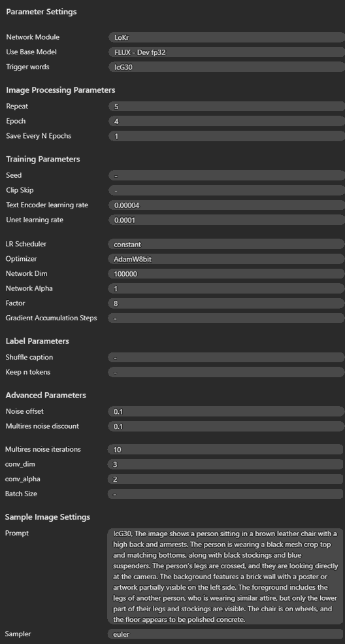The height and width of the screenshot is (644, 345).
Task: Select Text Encoder learning rate value
Action: click(x=227, y=205)
